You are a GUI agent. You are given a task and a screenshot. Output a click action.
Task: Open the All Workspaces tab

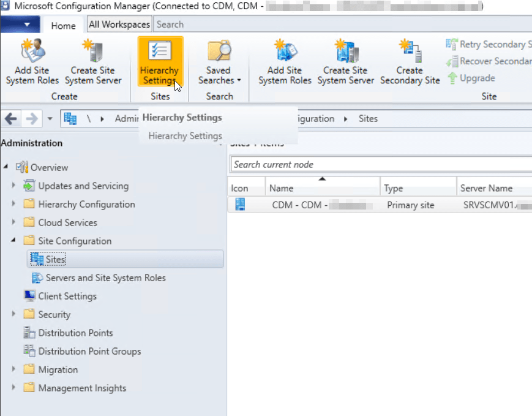[x=119, y=25]
